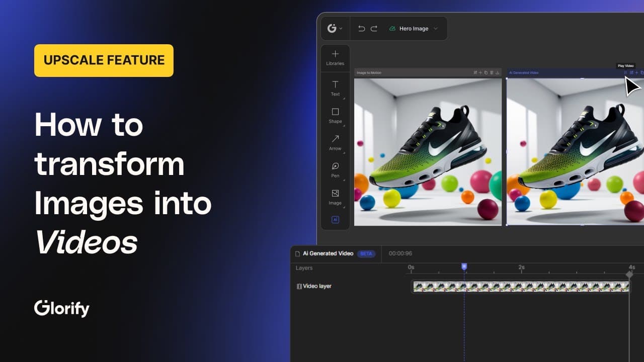The image size is (644, 362).
Task: Click the plus icon on Image to Motion frame
Action: coord(480,72)
